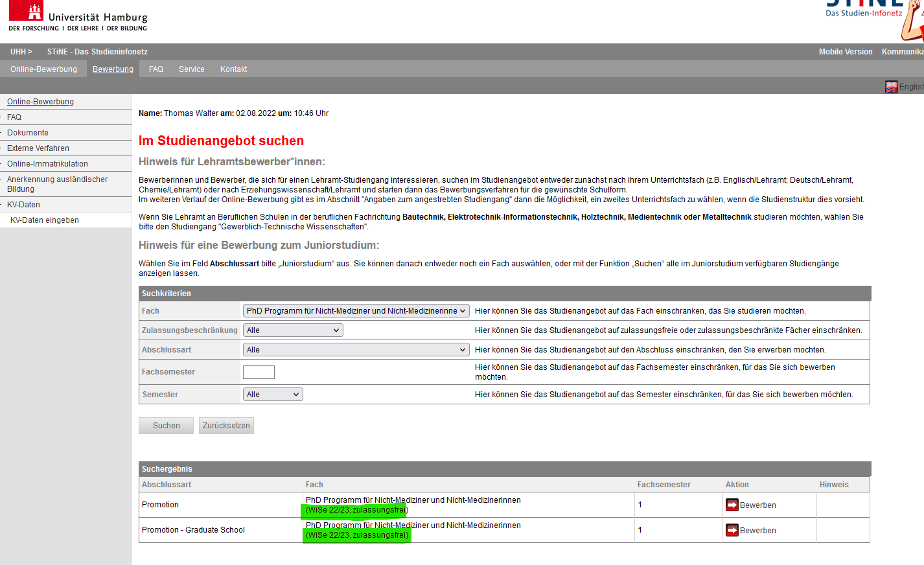Click the Universität Hamburg logo
Screen dimensions: 924x565
(x=78, y=17)
